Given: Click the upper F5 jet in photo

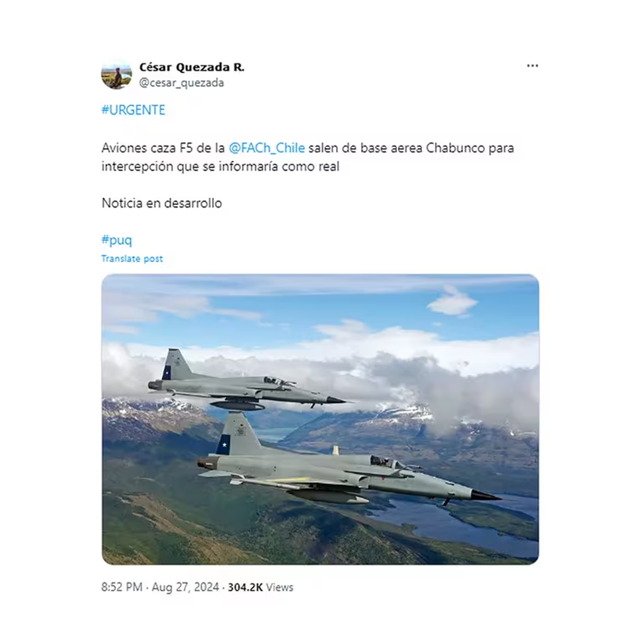Looking at the screenshot, I should click(246, 382).
